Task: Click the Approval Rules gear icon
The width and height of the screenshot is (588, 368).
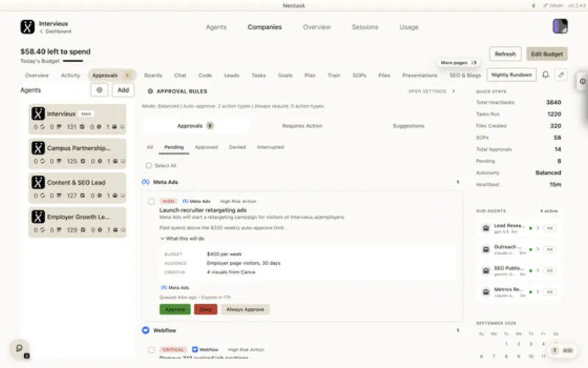Action: [151, 91]
